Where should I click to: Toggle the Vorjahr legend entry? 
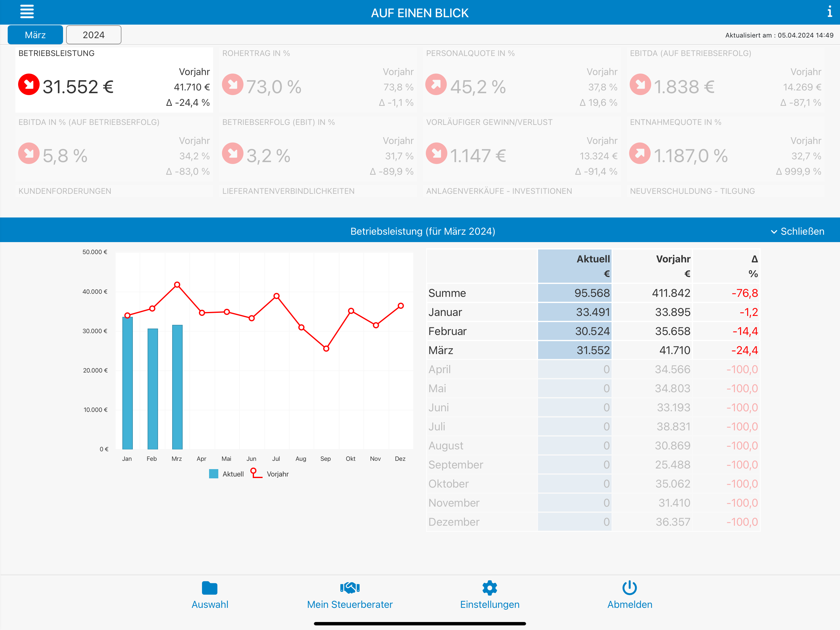coord(270,474)
